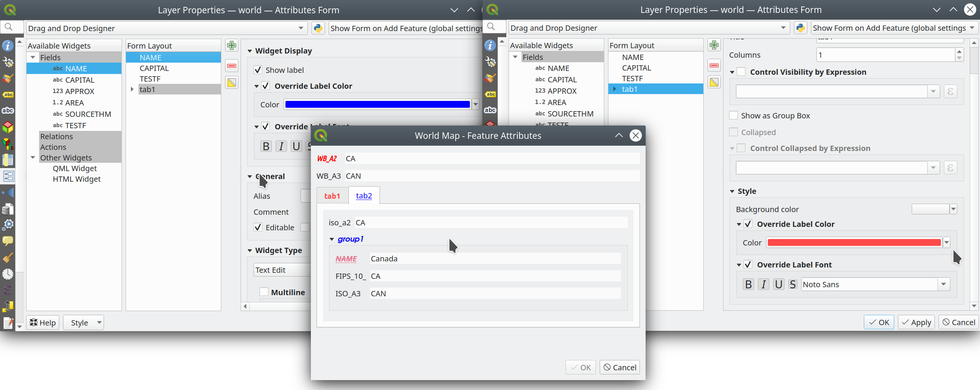The width and height of the screenshot is (980, 390).
Task: Open Python init code button in left dialog
Action: [318, 28]
